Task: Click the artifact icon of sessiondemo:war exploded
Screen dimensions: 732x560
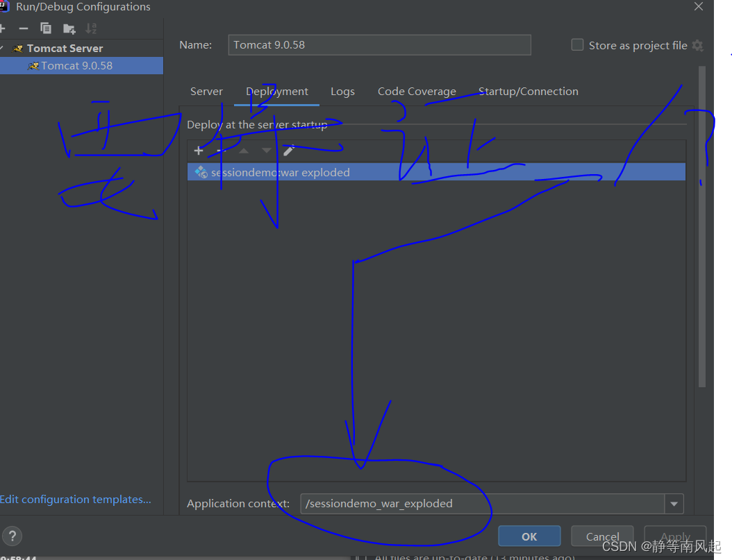Action: tap(201, 172)
